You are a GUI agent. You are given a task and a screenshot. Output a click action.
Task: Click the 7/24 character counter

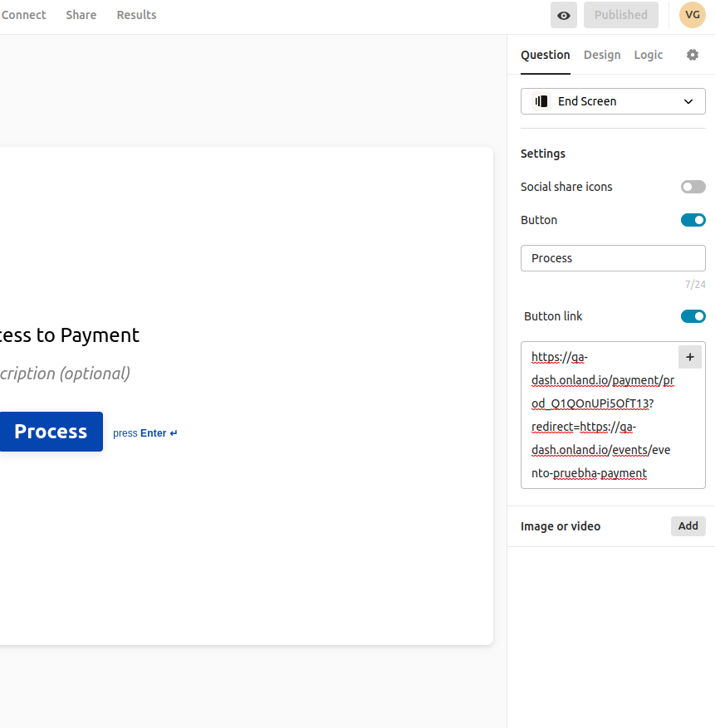pos(695,284)
